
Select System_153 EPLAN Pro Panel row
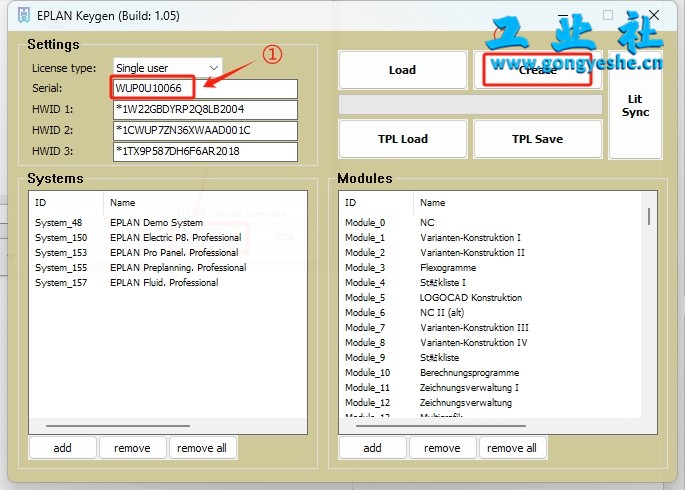pos(168,253)
